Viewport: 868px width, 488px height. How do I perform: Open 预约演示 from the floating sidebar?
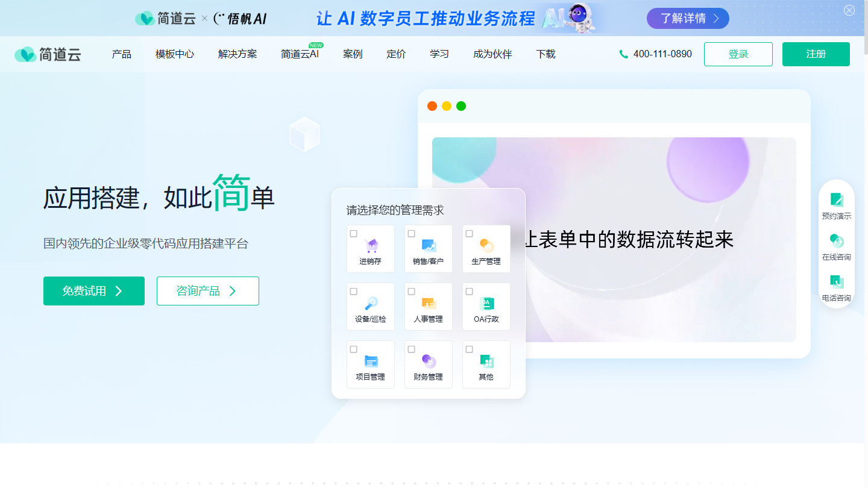(x=837, y=205)
